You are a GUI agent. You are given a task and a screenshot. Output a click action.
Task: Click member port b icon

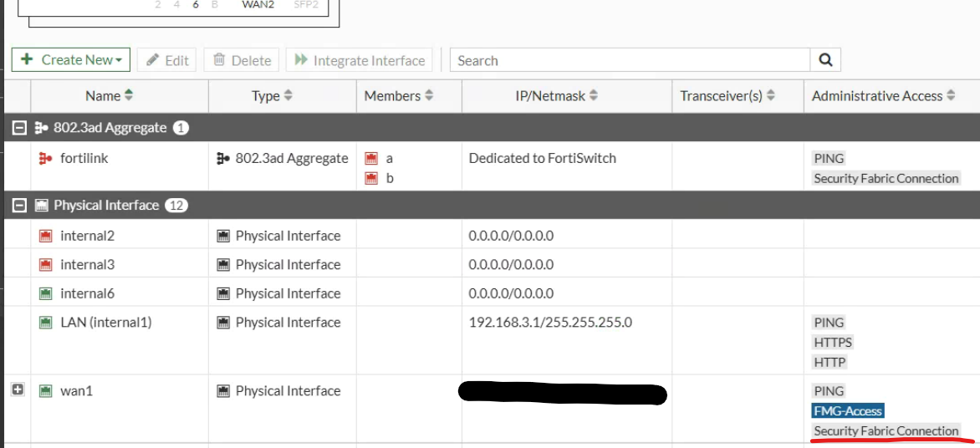371,178
